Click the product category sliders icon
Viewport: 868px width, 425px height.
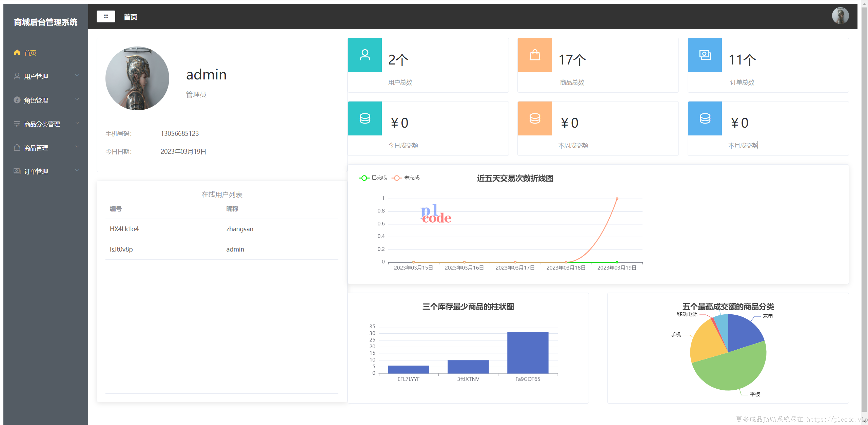(17, 124)
